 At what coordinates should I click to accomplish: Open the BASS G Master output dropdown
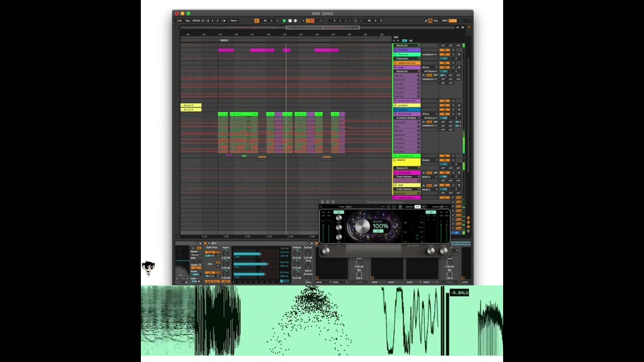tap(430, 160)
